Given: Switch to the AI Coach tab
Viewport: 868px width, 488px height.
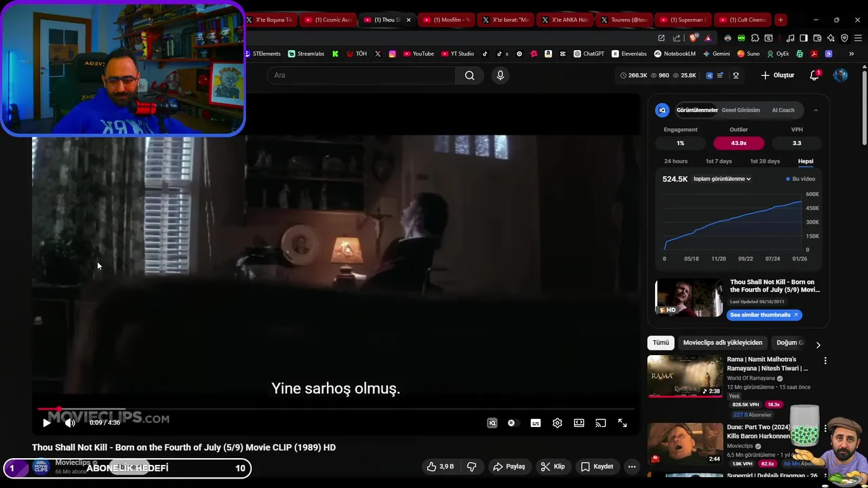Looking at the screenshot, I should [783, 110].
